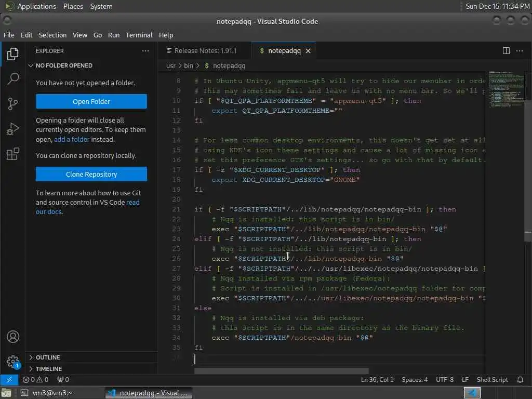Open the Terminal menu

[139, 35]
